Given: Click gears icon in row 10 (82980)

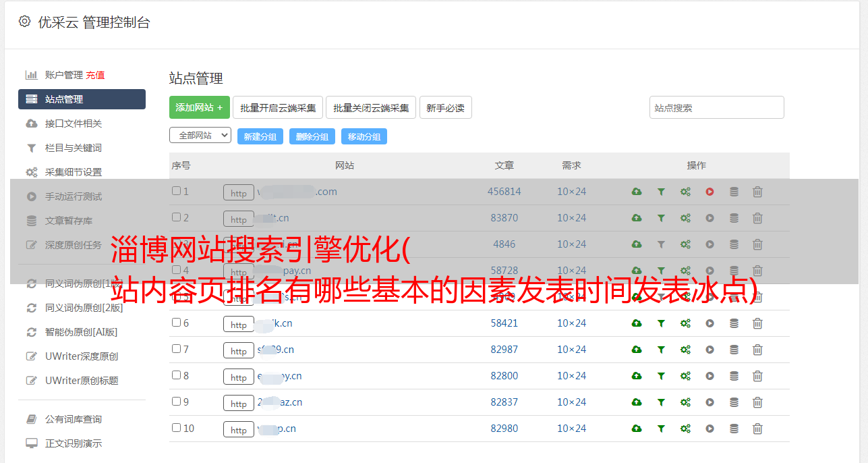Looking at the screenshot, I should (x=685, y=429).
